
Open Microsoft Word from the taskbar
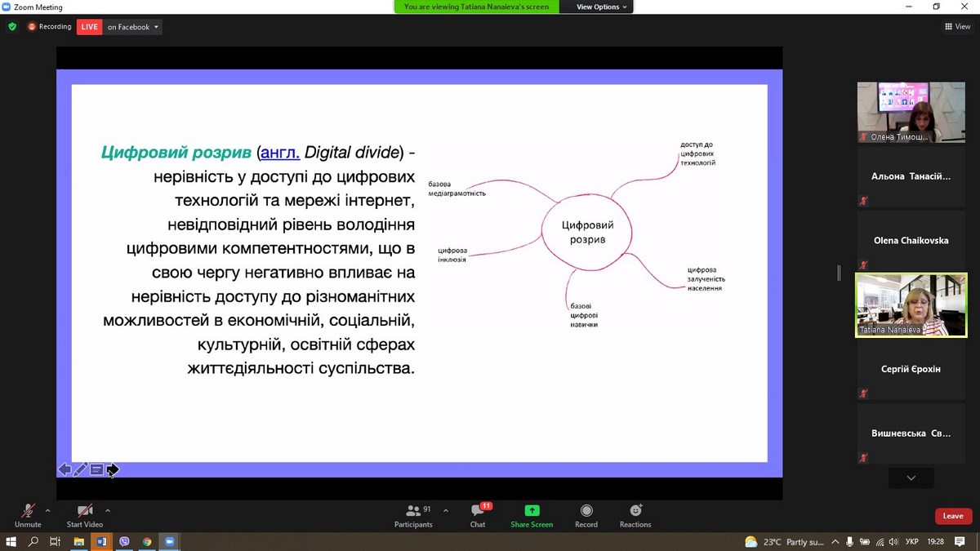[101, 541]
